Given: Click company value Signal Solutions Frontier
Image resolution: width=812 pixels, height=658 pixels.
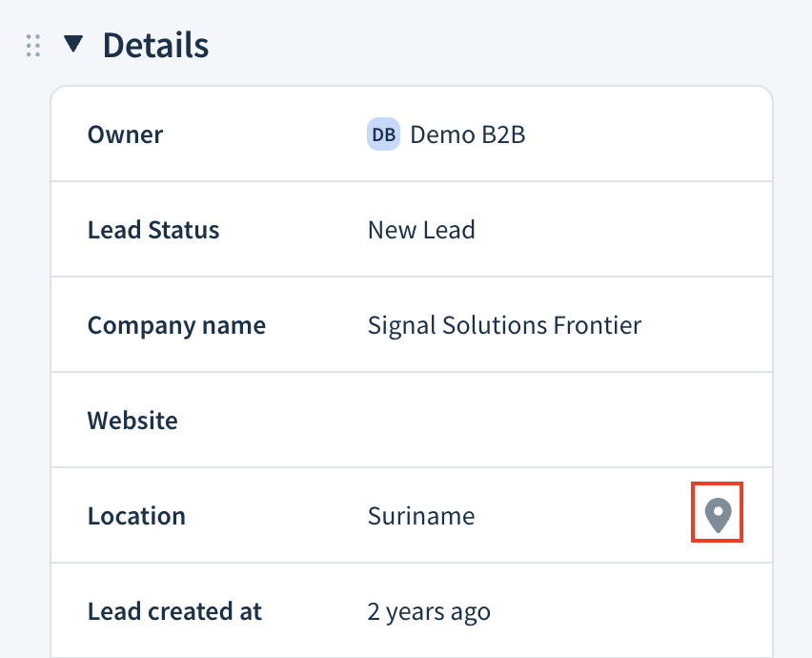Looking at the screenshot, I should tap(504, 325).
